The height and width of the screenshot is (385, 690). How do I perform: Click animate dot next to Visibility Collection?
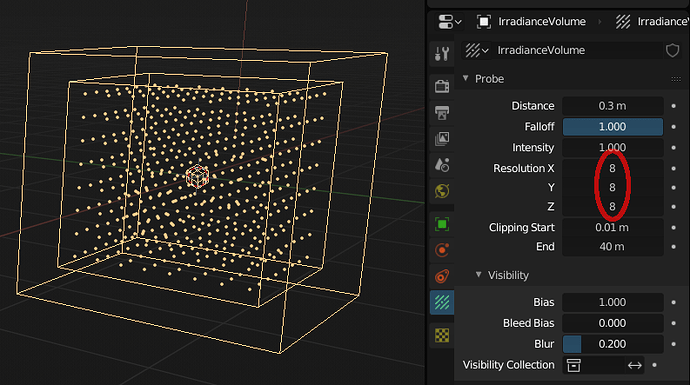coord(655,365)
